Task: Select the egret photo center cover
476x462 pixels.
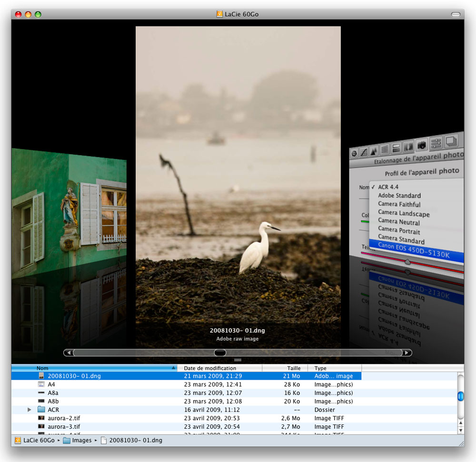Action: (x=238, y=175)
